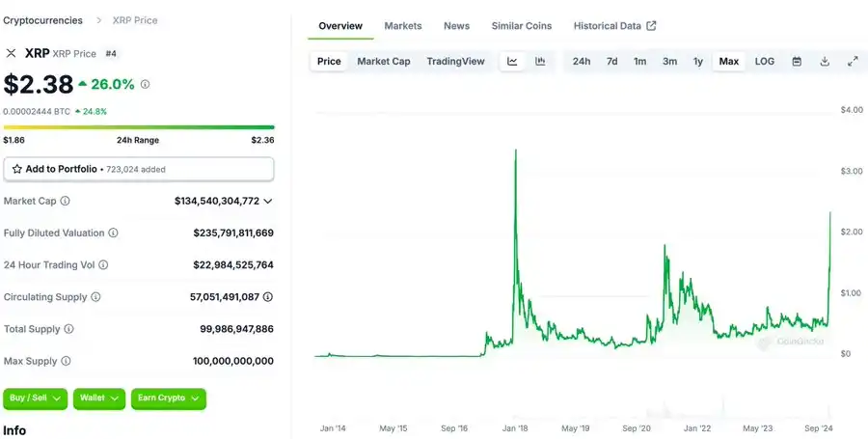Click the download chart data icon
Screen dimensions: 868x439
coord(825,62)
